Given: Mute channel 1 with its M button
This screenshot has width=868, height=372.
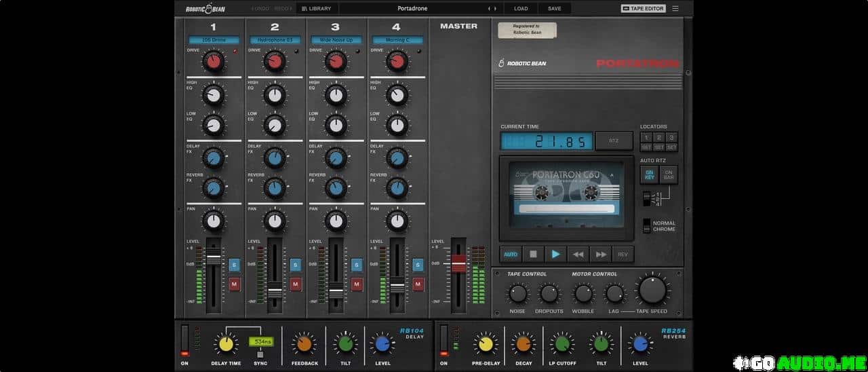Looking at the screenshot, I should click(235, 284).
